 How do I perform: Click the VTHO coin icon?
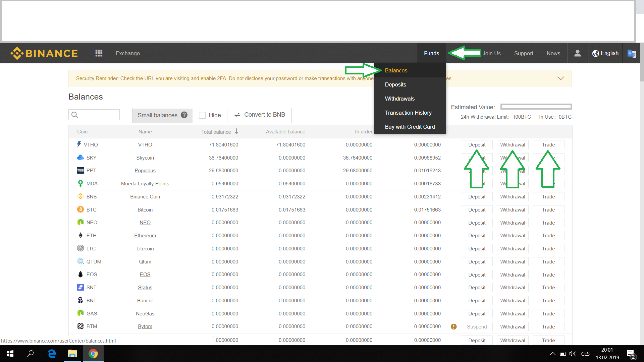point(79,144)
